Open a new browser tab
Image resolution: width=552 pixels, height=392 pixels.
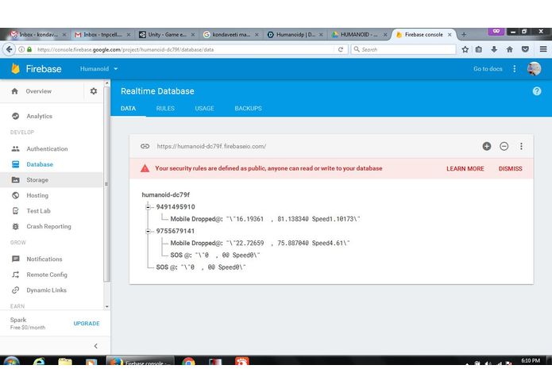point(464,34)
